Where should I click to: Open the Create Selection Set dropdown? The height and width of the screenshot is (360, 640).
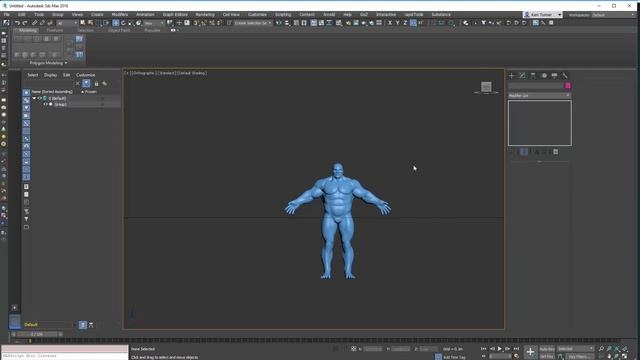point(253,23)
